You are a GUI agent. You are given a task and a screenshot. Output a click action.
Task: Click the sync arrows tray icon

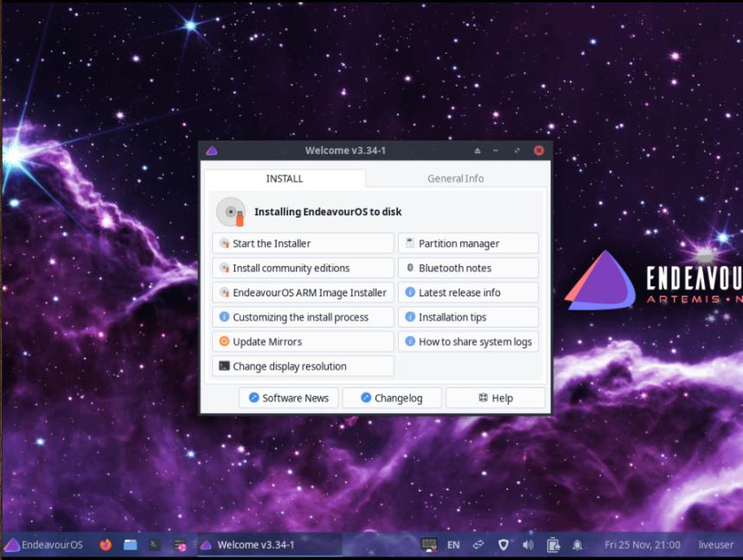[478, 544]
